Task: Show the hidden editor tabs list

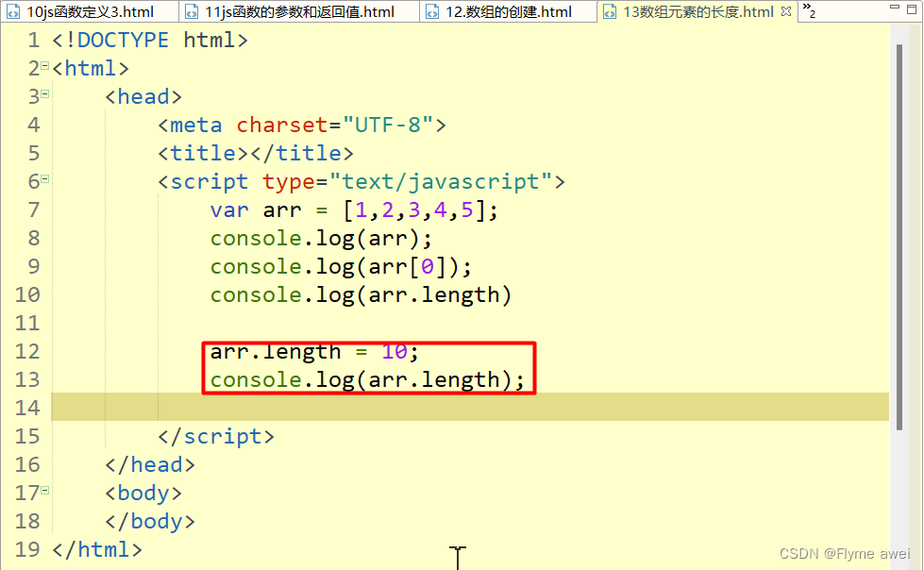Action: [x=809, y=10]
